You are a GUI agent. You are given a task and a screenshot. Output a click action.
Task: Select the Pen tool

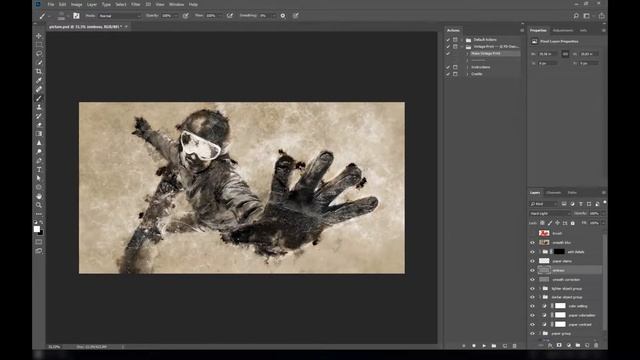point(39,161)
